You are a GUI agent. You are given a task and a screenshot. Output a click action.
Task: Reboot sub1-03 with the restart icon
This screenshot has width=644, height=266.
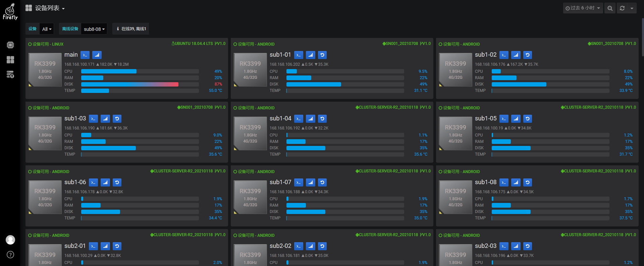click(117, 119)
